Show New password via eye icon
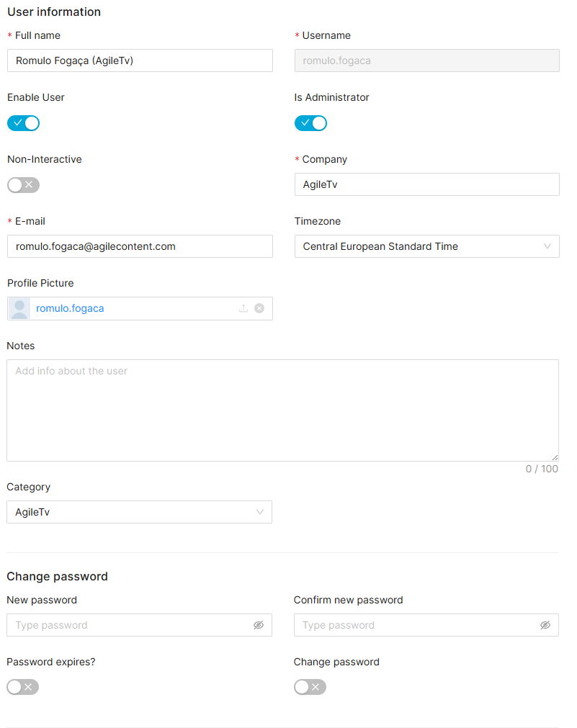 pos(259,625)
